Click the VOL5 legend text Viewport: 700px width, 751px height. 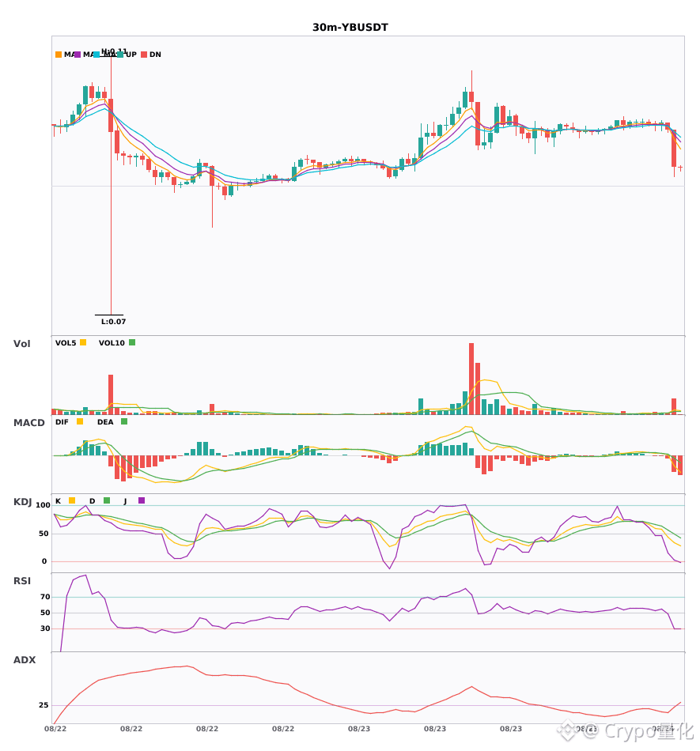[x=66, y=343]
